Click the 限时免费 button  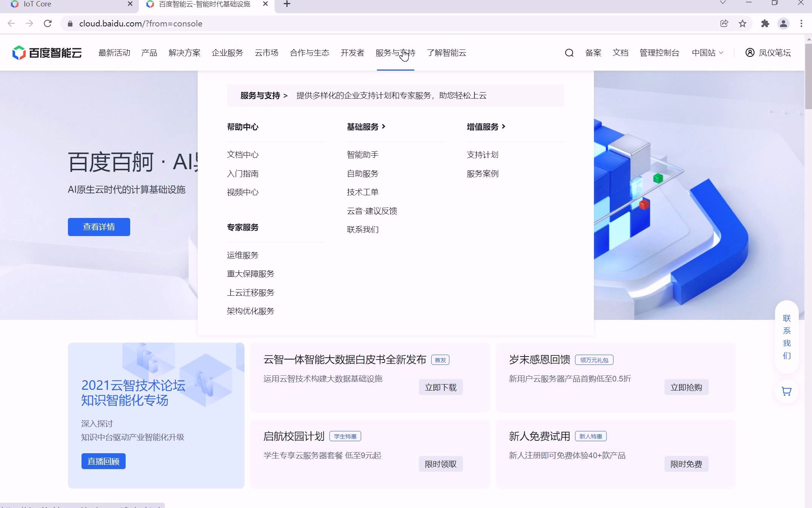coord(686,464)
